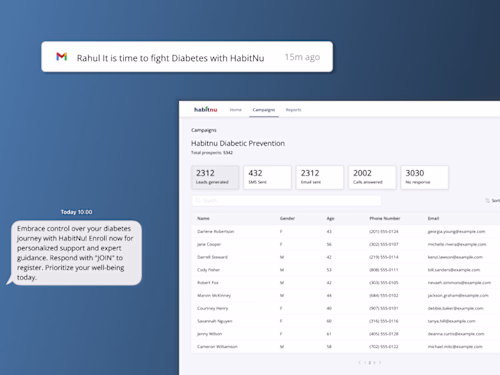Screen dimensions: 500x375
Task: Select the Robert Fox row
Action: coord(346,282)
